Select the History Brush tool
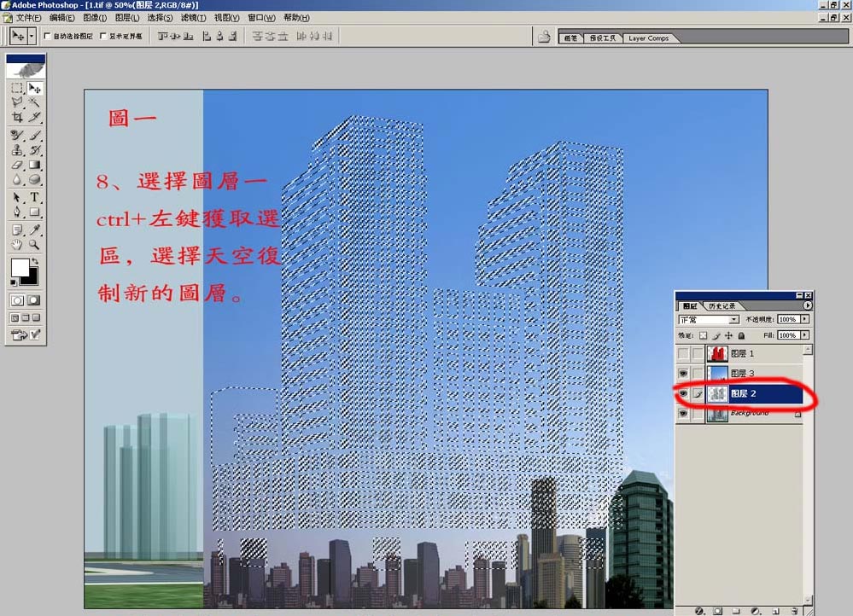 pyautogui.click(x=35, y=149)
